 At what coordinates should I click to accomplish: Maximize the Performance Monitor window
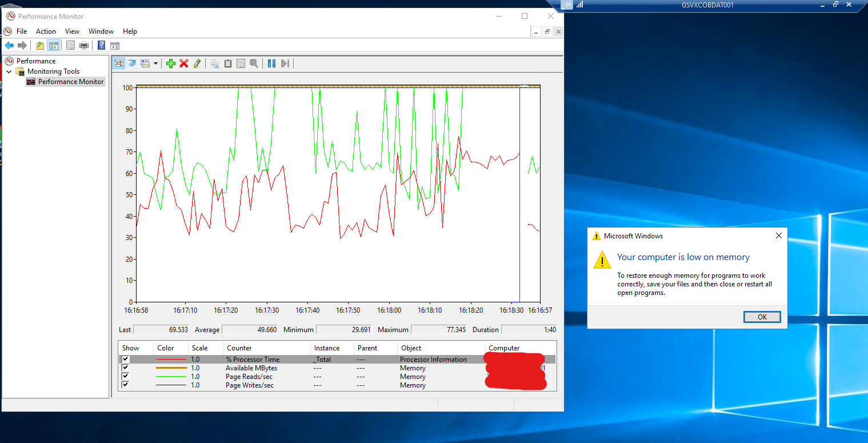[525, 16]
